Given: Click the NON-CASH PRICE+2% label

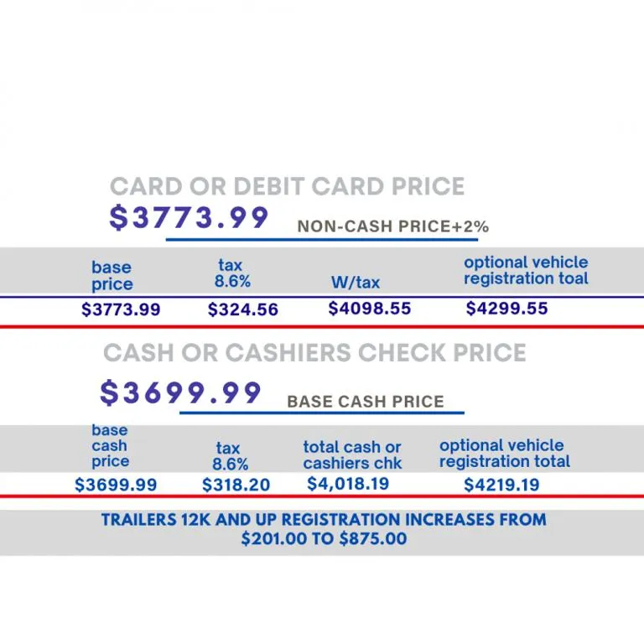Looking at the screenshot, I should (x=392, y=226).
